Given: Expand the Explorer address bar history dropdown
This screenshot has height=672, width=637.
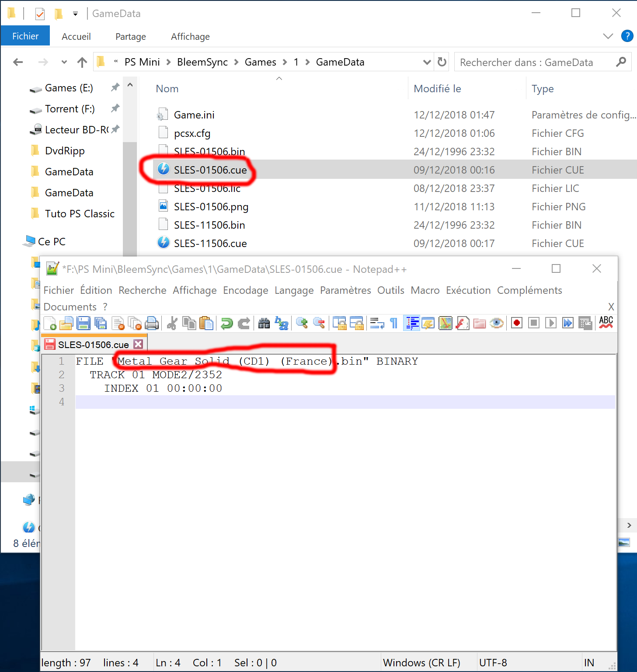Looking at the screenshot, I should (427, 62).
